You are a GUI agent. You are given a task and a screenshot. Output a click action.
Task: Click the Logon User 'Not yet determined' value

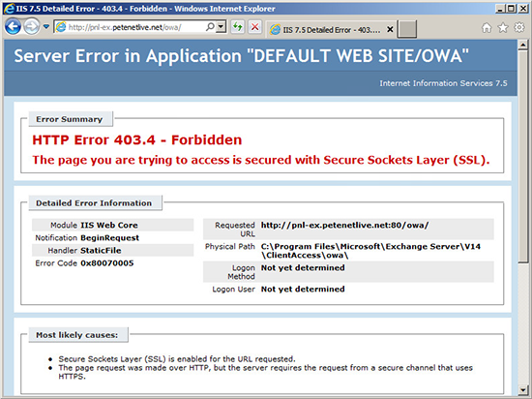click(303, 289)
